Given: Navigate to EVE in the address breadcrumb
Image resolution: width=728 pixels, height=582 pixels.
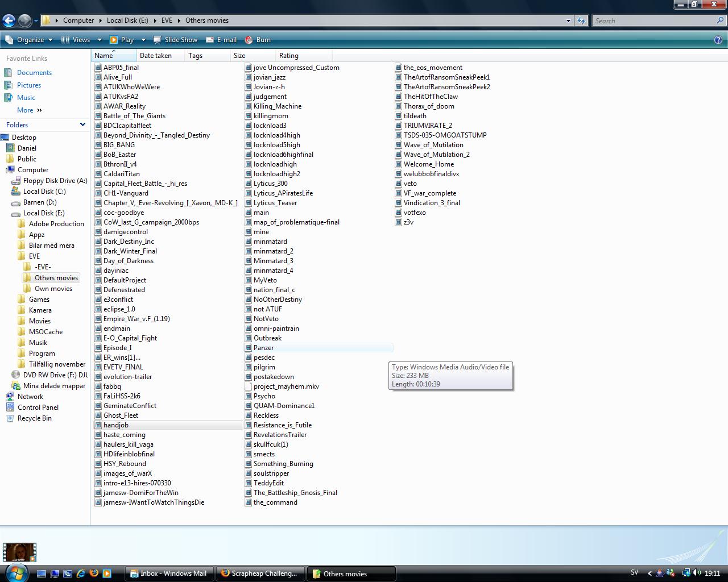Looking at the screenshot, I should point(167,20).
